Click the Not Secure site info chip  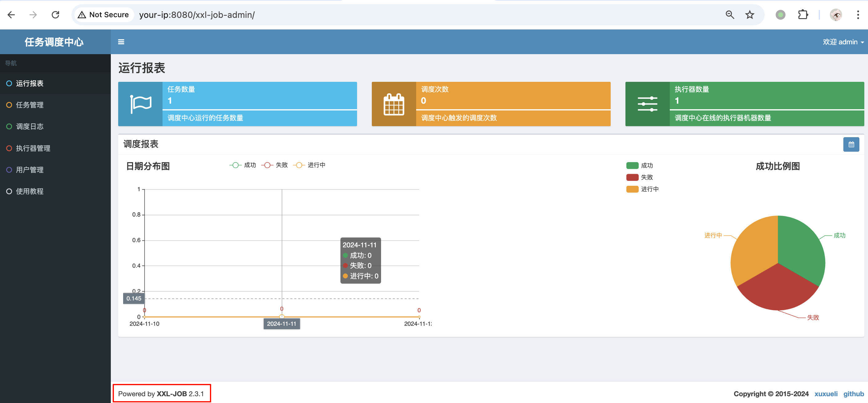pos(103,15)
